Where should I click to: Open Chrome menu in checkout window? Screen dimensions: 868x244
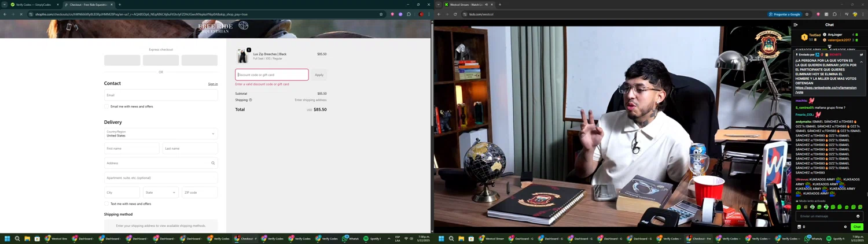click(x=429, y=14)
